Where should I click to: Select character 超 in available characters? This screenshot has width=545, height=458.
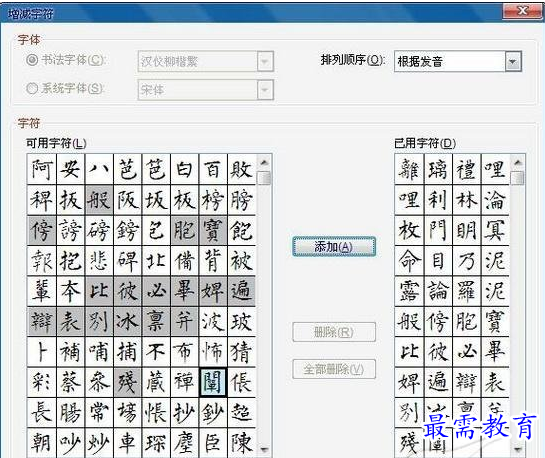pyautogui.click(x=242, y=412)
